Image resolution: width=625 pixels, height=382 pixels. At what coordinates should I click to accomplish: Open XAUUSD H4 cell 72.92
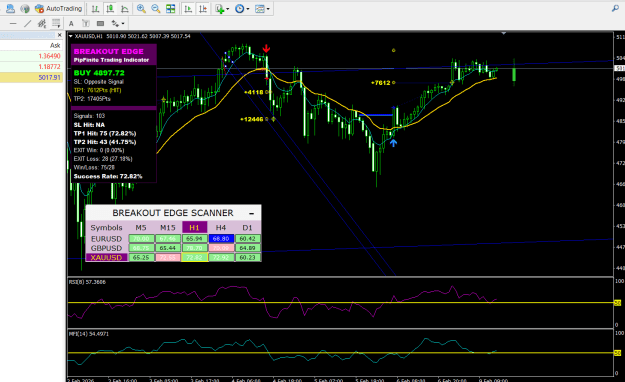pyautogui.click(x=221, y=258)
